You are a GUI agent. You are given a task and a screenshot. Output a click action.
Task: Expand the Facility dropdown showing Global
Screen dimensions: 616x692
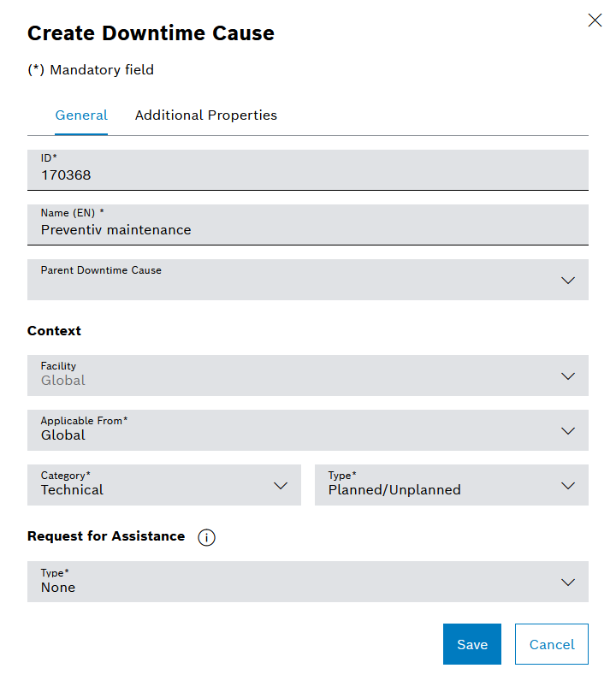coord(291,376)
